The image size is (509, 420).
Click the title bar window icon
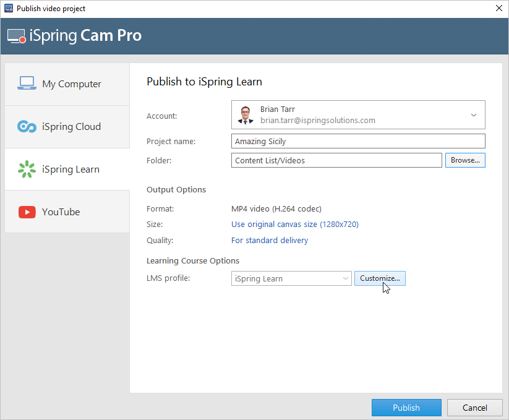click(9, 9)
